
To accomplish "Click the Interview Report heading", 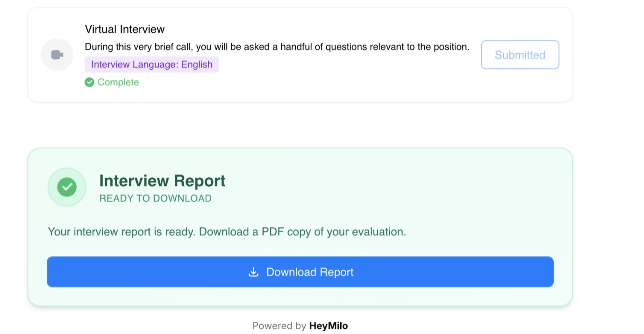I will 162,181.
